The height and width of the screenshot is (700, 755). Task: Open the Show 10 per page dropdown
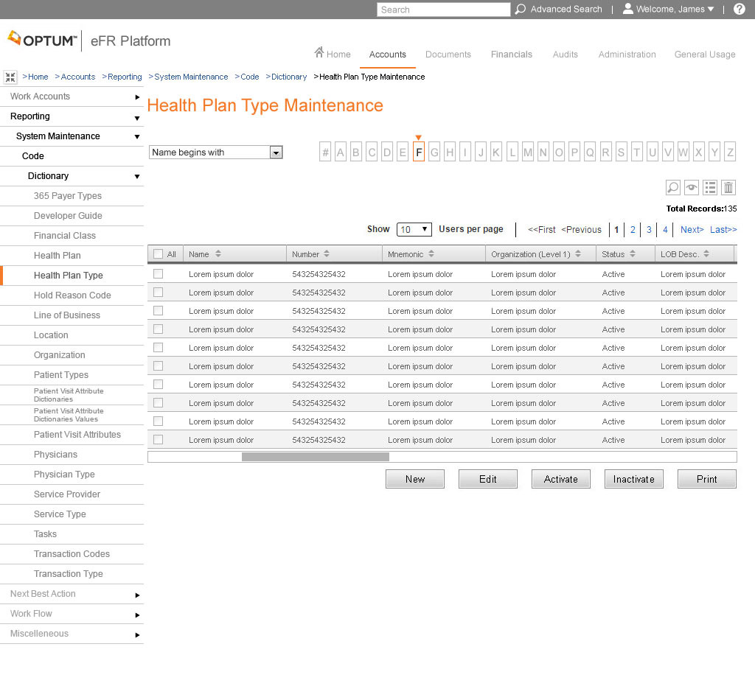tap(414, 229)
